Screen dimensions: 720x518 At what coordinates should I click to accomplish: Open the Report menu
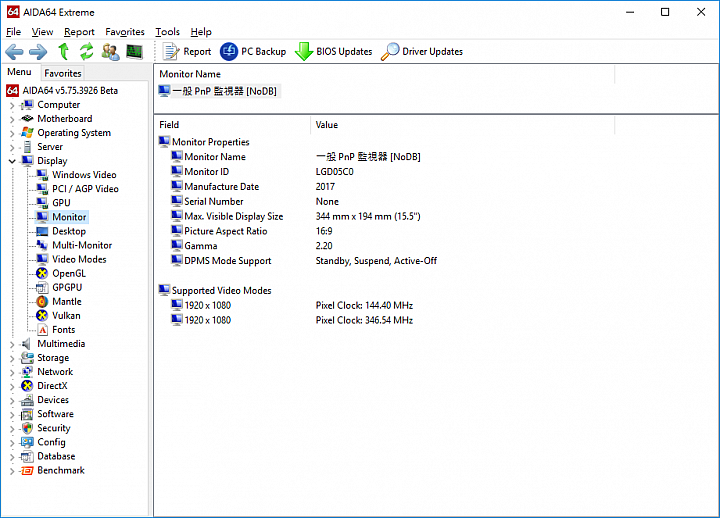point(79,32)
